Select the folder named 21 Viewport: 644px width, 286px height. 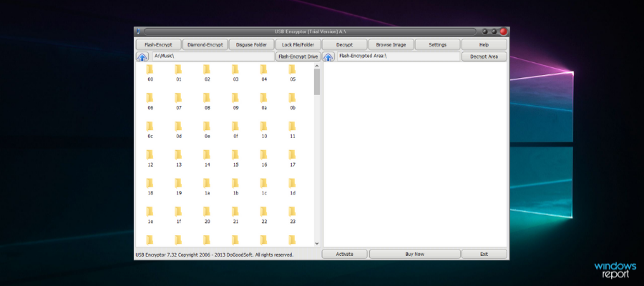click(235, 215)
